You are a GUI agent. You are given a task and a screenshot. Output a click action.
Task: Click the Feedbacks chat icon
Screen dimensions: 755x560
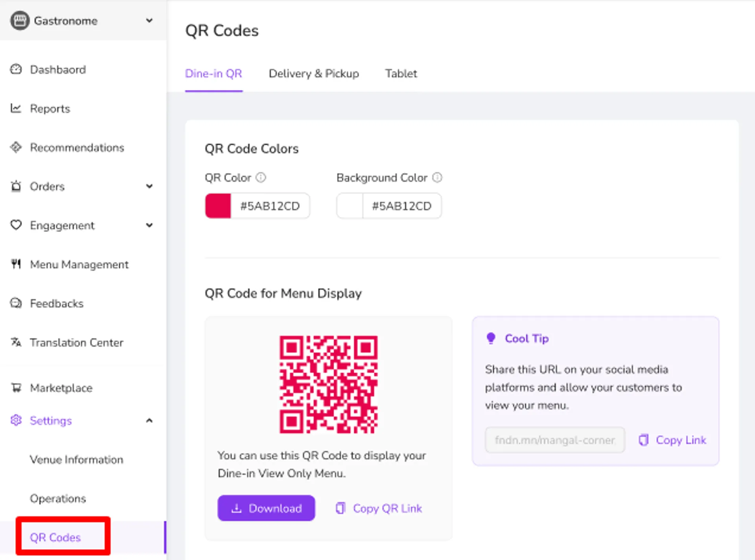point(16,303)
